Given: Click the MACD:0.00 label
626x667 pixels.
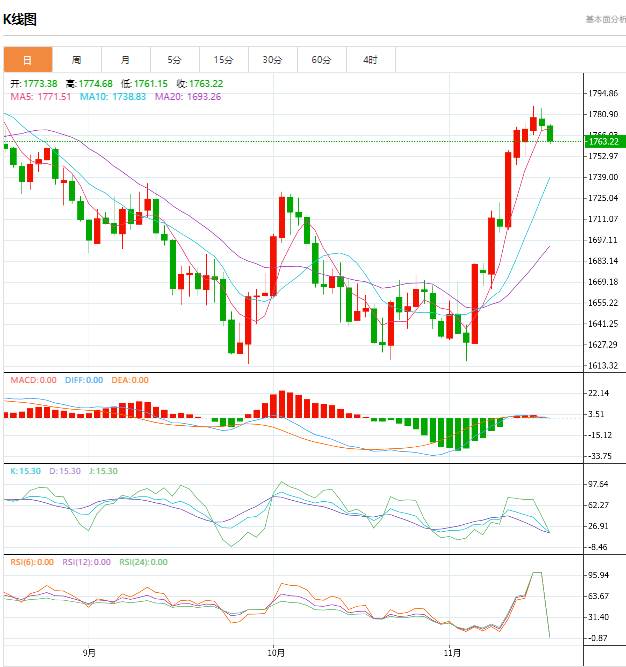Looking at the screenshot, I should pyautogui.click(x=34, y=380).
